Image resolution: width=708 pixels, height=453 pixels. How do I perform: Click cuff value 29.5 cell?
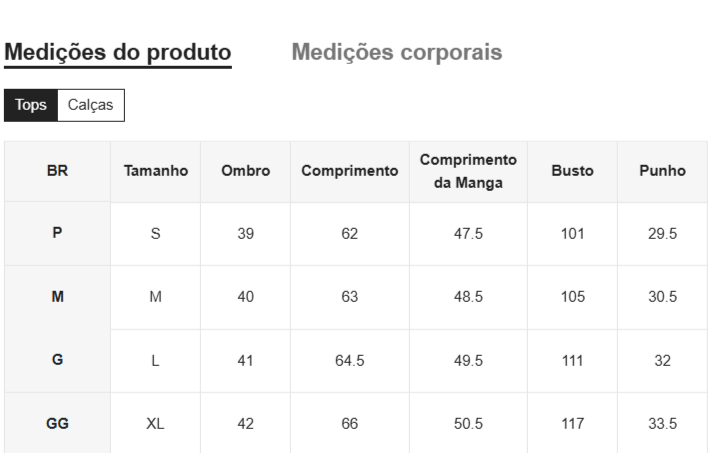[x=662, y=234]
